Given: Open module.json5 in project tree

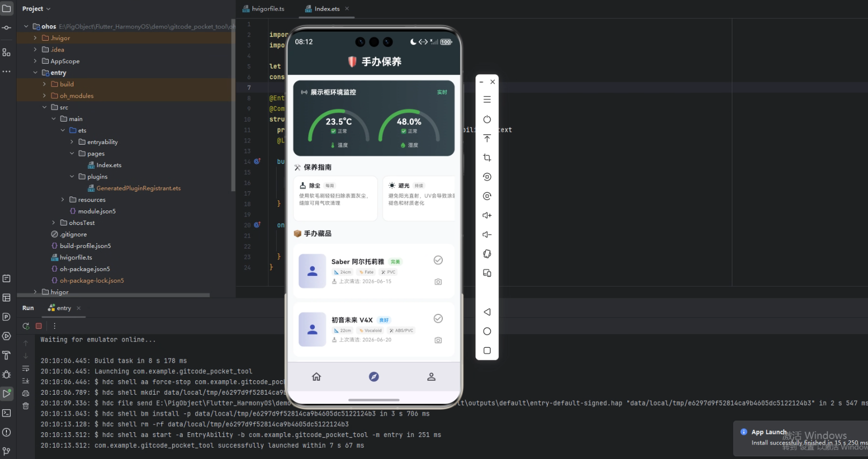Looking at the screenshot, I should [x=92, y=211].
